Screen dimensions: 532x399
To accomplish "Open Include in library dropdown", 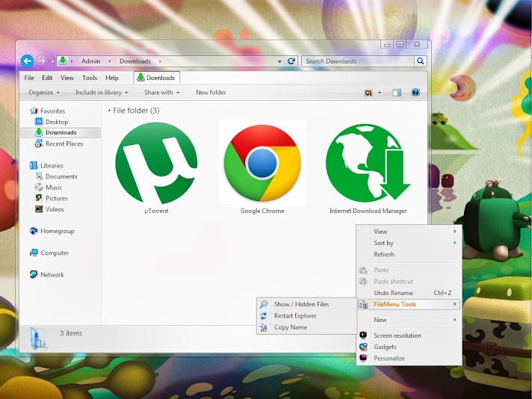I will pyautogui.click(x=102, y=93).
